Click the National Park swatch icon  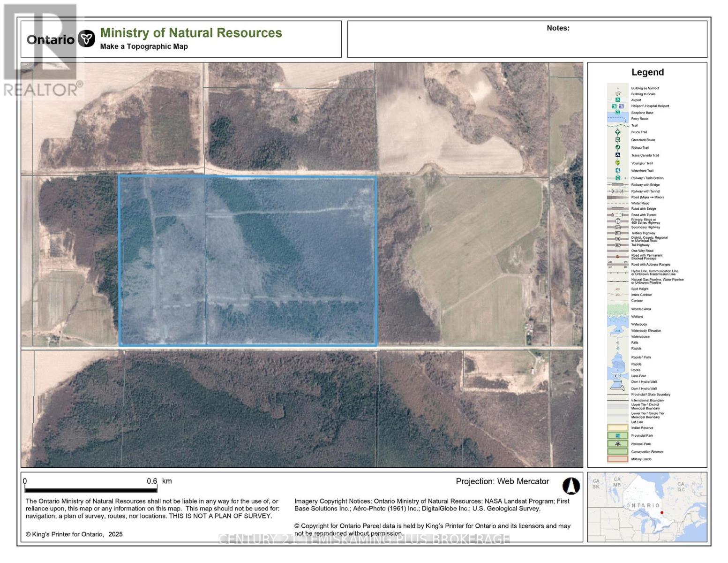(x=618, y=443)
